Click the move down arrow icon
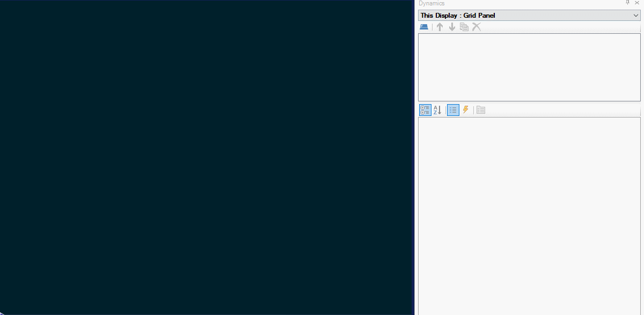The image size is (644, 315). (452, 27)
